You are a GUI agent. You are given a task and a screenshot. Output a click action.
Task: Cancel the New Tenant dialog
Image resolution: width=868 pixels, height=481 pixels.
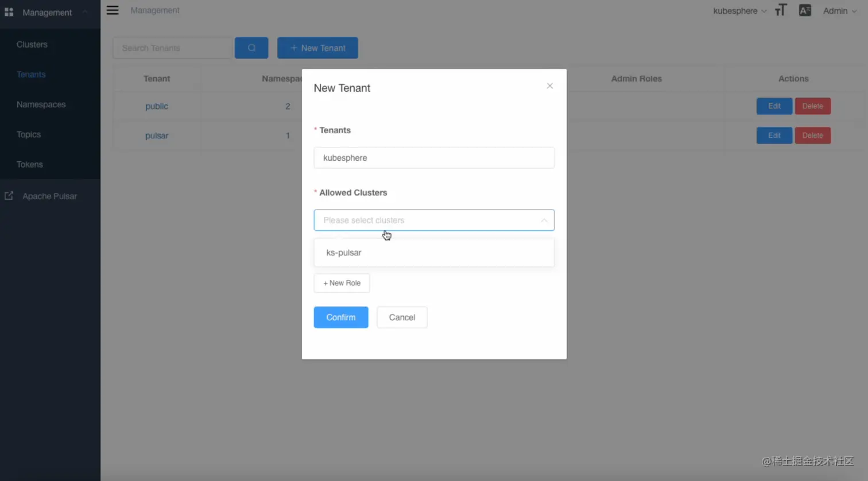pos(402,317)
